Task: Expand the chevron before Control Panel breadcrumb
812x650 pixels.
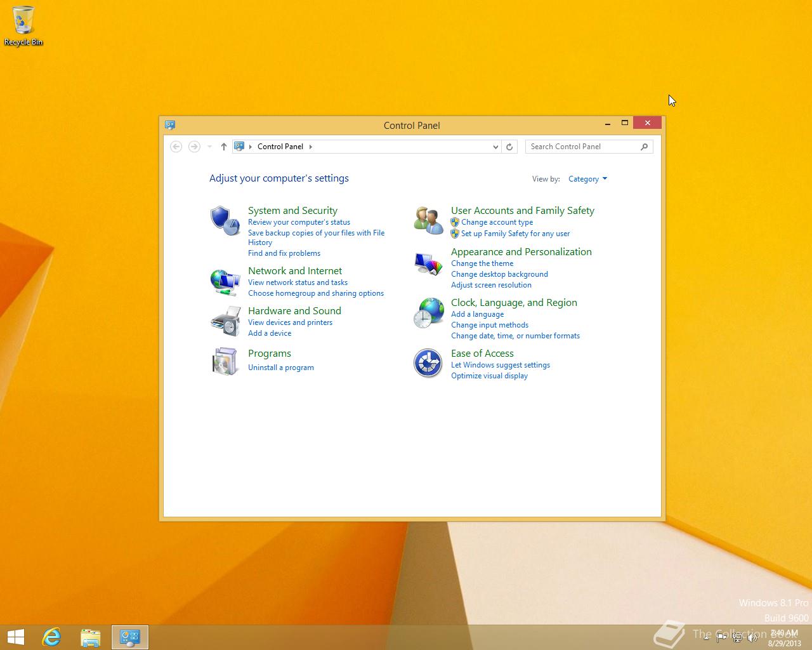Action: pos(251,147)
